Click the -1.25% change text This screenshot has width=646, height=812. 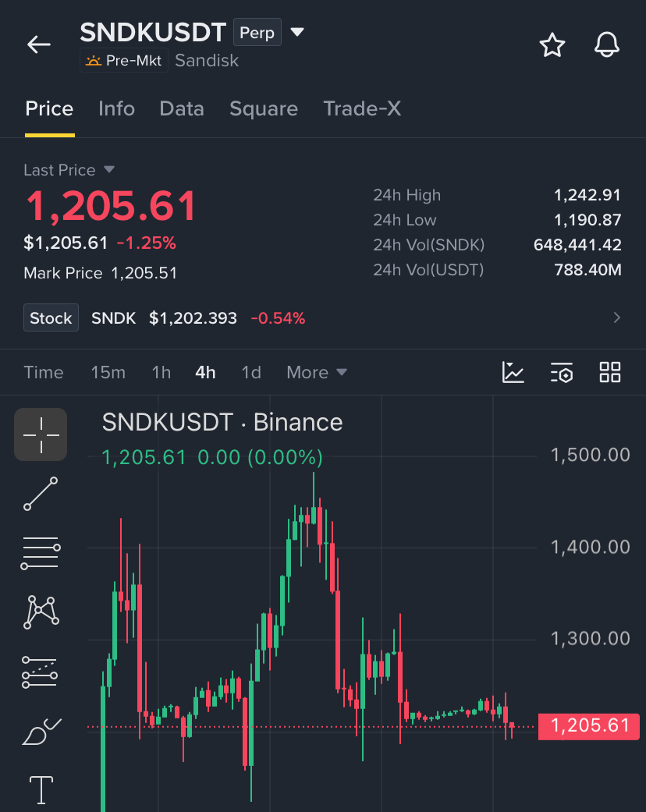[x=146, y=243]
